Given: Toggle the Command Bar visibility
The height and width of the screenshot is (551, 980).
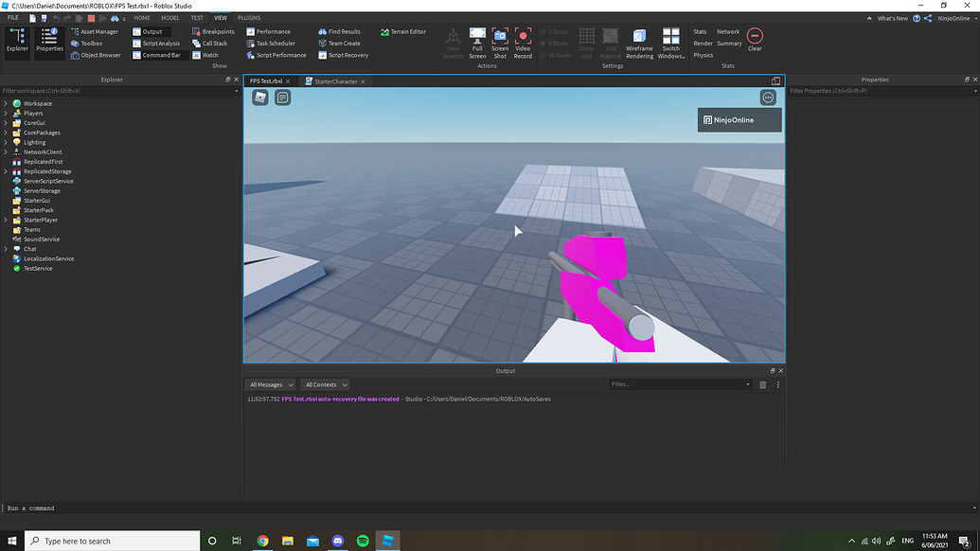Looking at the screenshot, I should point(158,55).
